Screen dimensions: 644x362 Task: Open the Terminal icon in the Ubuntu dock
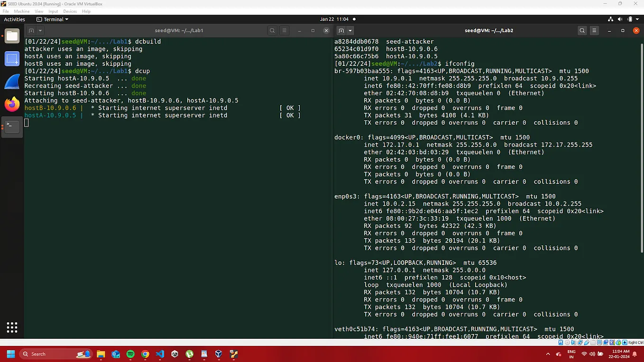coord(12,127)
